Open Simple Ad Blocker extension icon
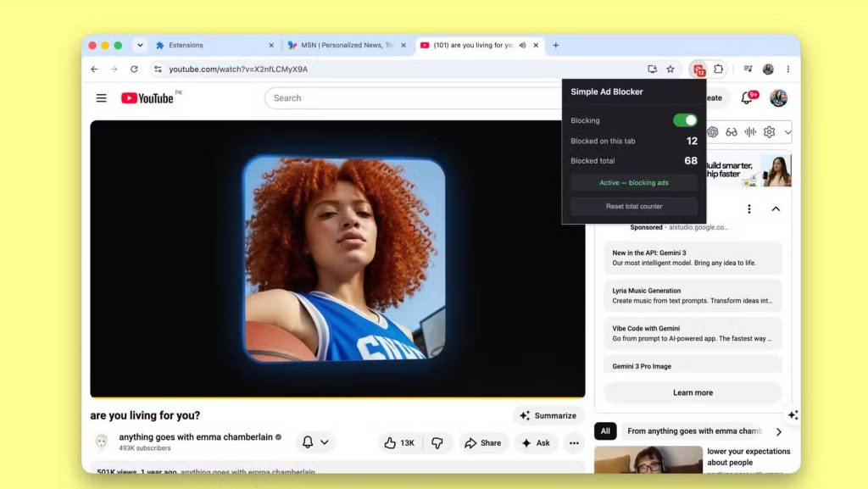This screenshot has width=868, height=489. [x=698, y=69]
